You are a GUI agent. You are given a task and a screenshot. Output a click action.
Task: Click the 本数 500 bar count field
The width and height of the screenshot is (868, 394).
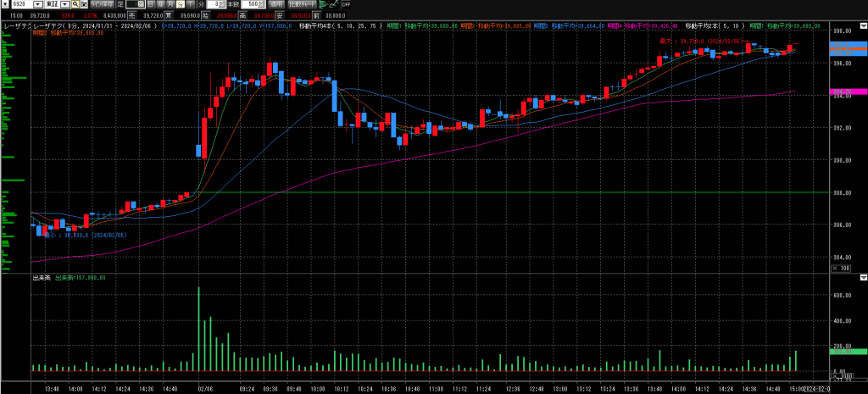[248, 4]
